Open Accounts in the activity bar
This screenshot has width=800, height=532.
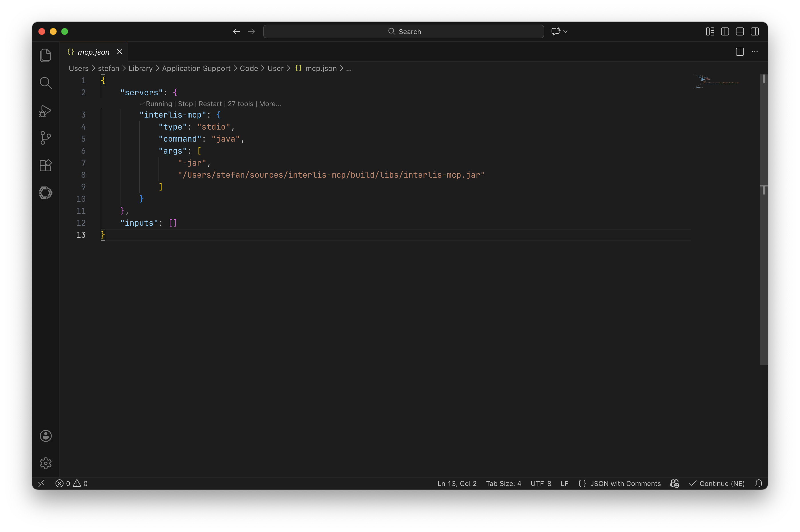tap(45, 436)
